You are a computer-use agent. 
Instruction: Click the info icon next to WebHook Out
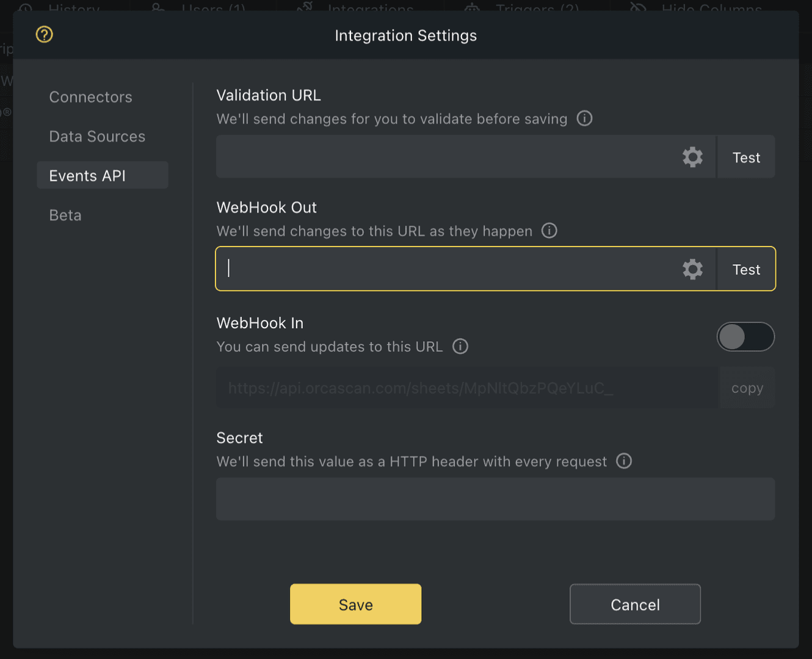click(549, 231)
